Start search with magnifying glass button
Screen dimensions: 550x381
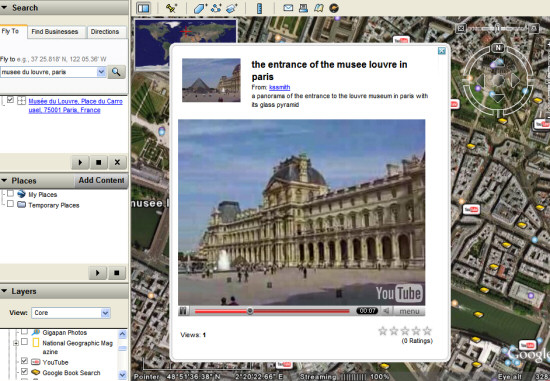[116, 72]
